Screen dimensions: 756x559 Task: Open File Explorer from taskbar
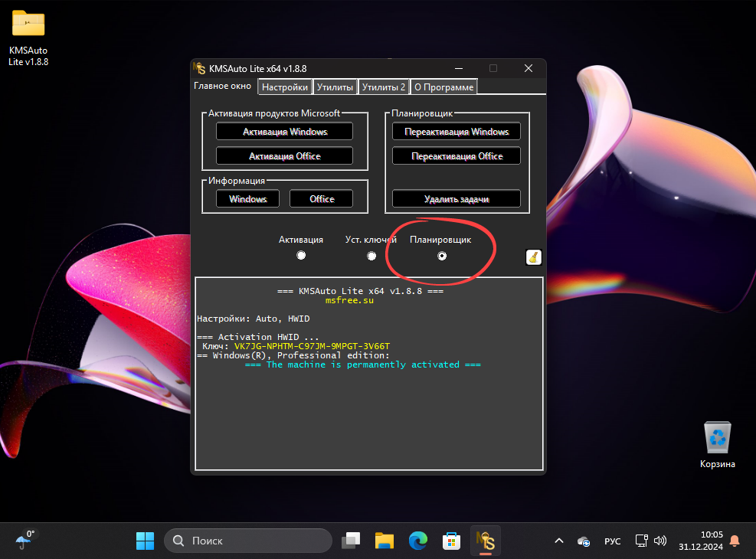(x=384, y=541)
